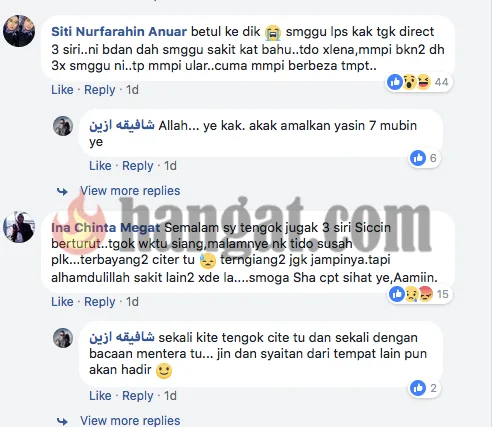
Task: Open Siti Nurfarahin Anuar's profile picture
Action: pos(19,31)
